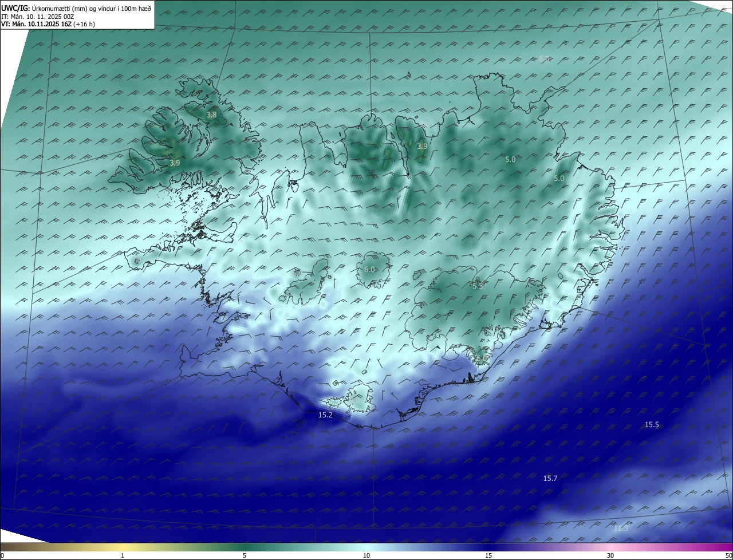Click the 50 tick on the colour scale
Screen dimensions: 733x560
click(729, 555)
